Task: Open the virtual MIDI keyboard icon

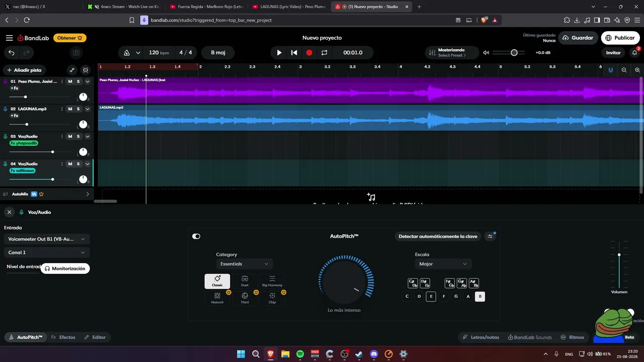Action: [75, 52]
